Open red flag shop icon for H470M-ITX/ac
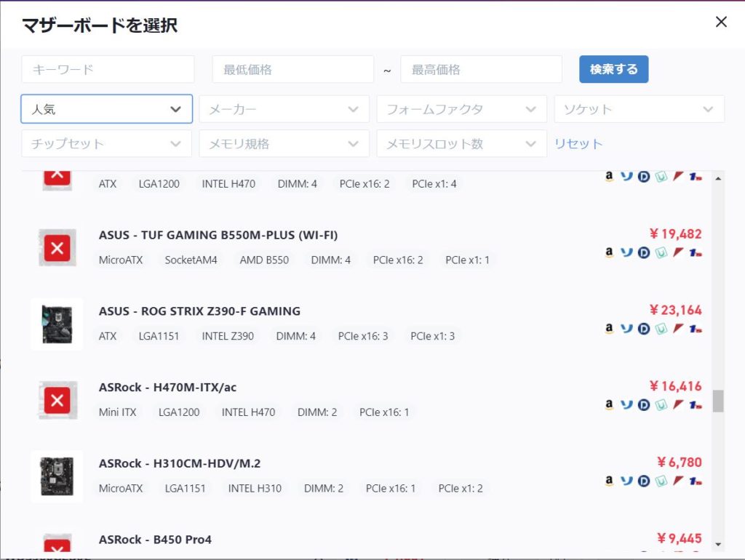 [x=678, y=404]
